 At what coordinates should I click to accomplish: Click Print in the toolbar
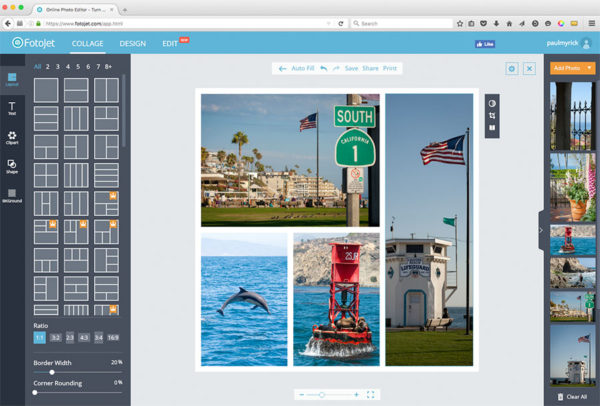[x=390, y=68]
